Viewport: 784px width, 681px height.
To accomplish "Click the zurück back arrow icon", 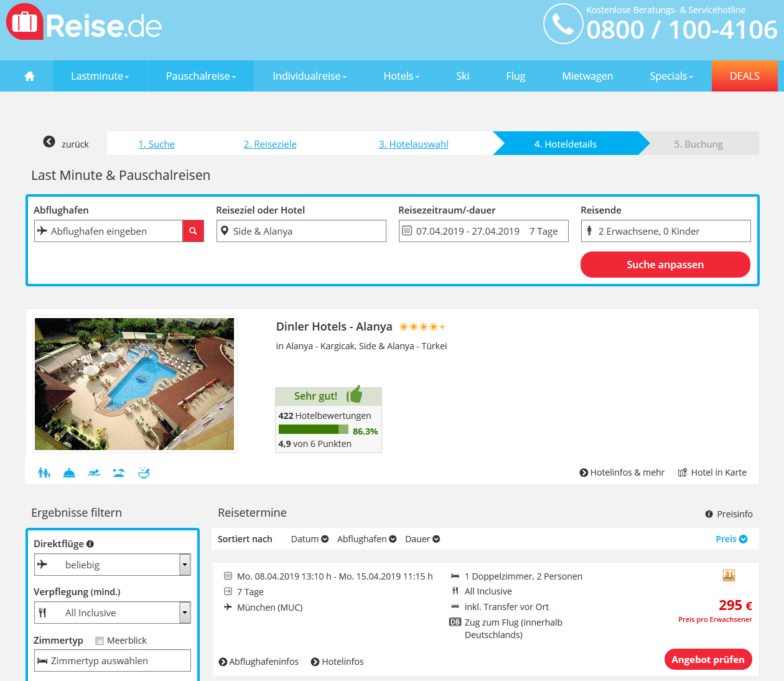I will coord(49,142).
